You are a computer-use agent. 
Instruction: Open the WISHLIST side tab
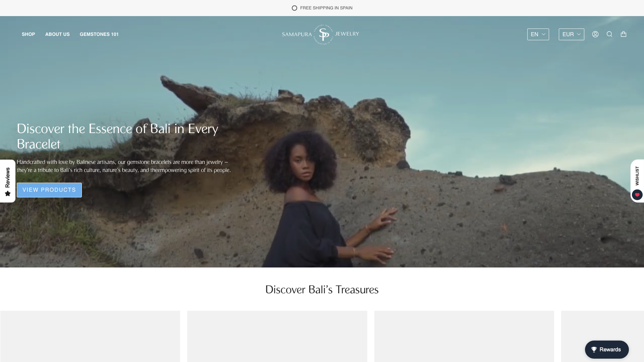pos(637,181)
